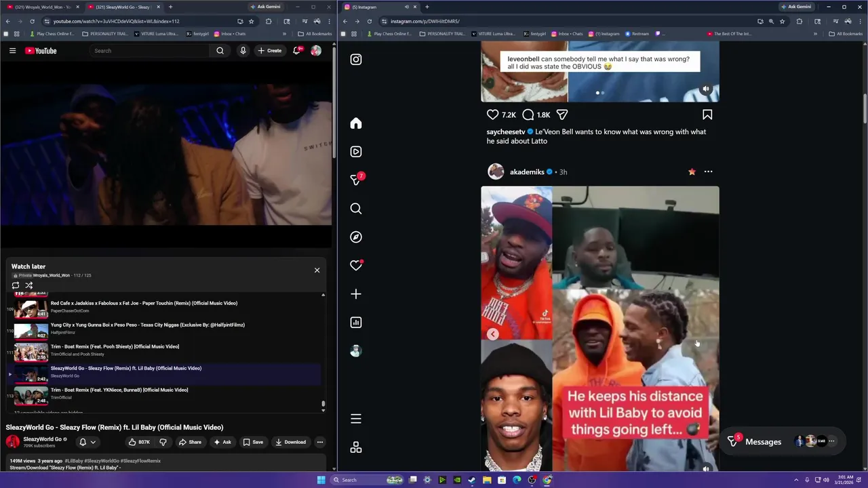Save the video to a playlist
The height and width of the screenshot is (488, 868).
(253, 442)
